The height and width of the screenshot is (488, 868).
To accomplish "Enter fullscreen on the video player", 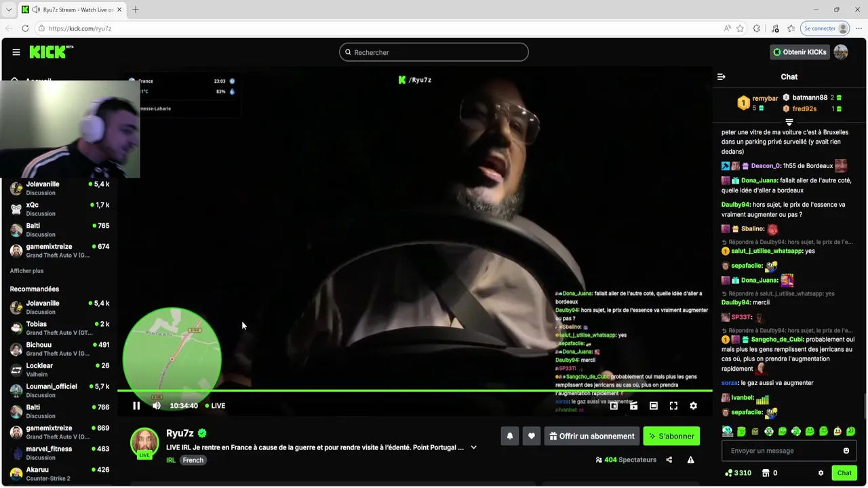I will [x=673, y=406].
